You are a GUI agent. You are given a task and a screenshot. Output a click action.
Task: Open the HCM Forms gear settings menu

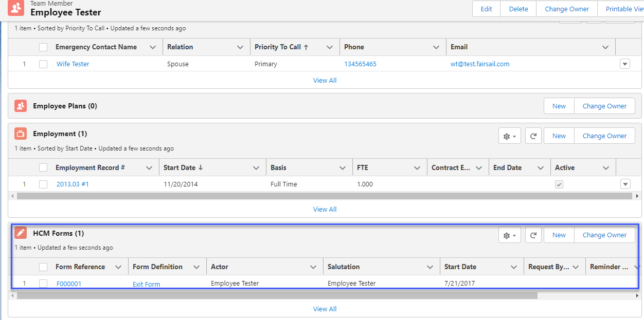click(510, 235)
